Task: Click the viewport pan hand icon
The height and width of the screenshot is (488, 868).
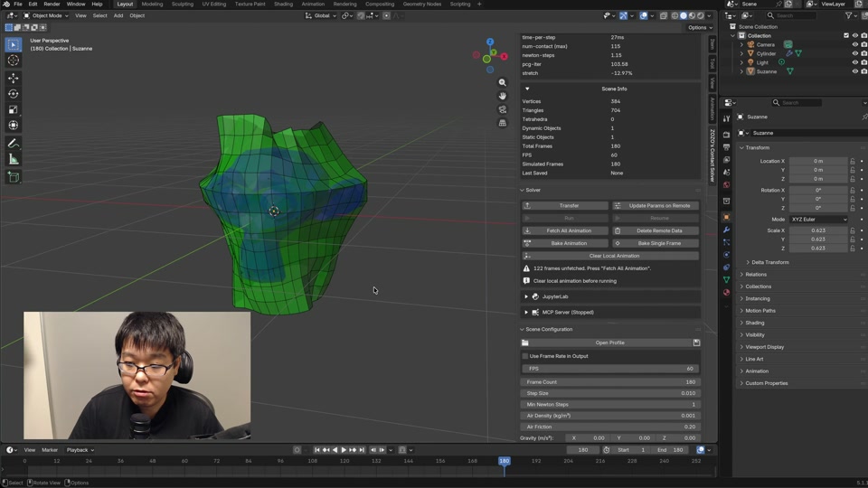Action: 502,96
